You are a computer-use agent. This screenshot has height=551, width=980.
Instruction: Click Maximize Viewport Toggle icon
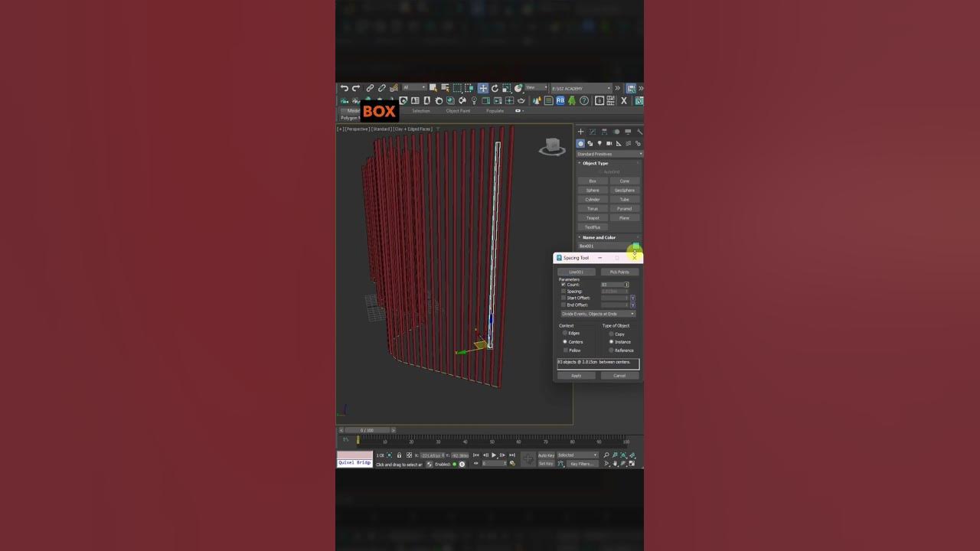pos(632,463)
